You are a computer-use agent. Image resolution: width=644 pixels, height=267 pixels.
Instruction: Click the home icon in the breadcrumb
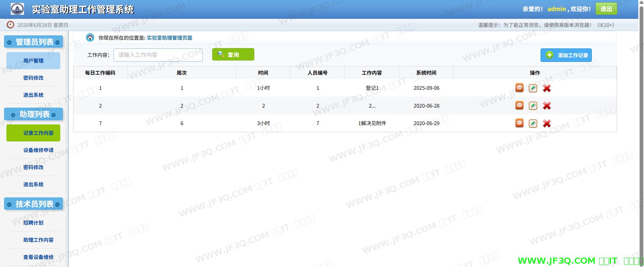coord(90,38)
